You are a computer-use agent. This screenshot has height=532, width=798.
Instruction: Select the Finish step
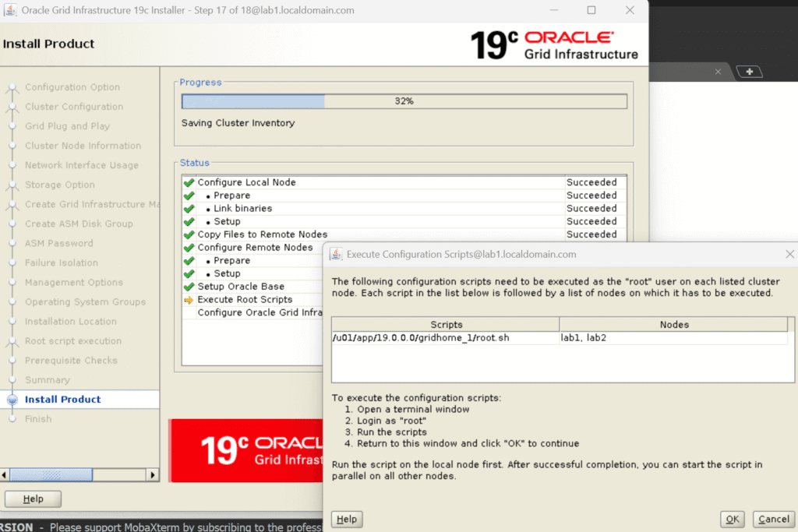click(x=38, y=418)
